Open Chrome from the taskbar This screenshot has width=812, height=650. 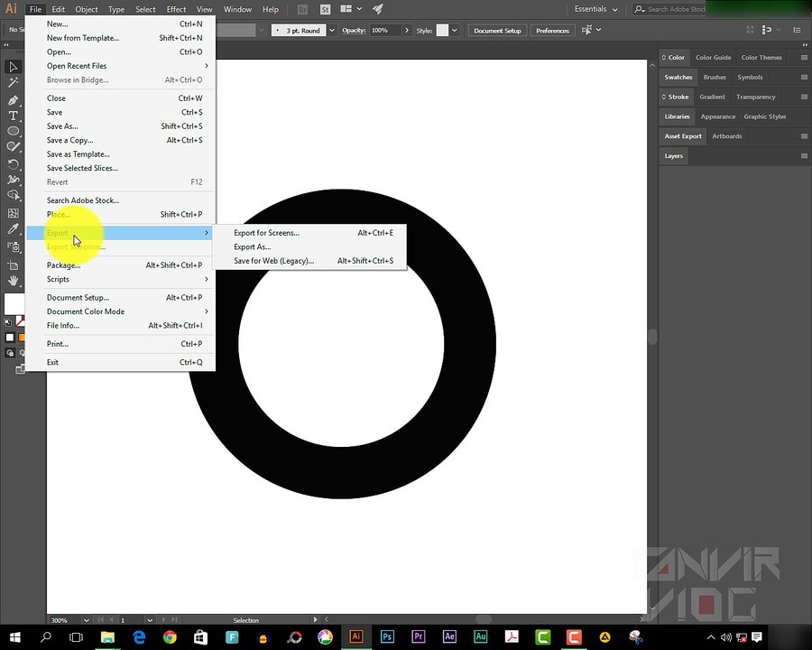click(170, 636)
